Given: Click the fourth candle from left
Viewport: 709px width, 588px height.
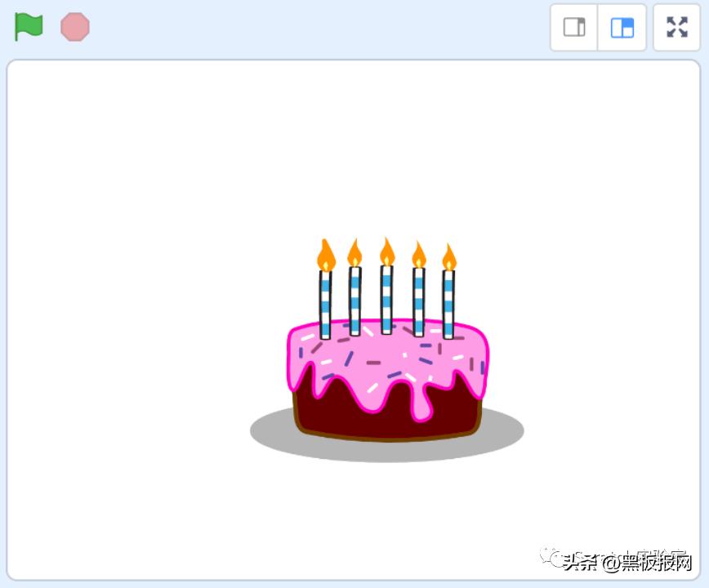Looking at the screenshot, I should point(419,302).
